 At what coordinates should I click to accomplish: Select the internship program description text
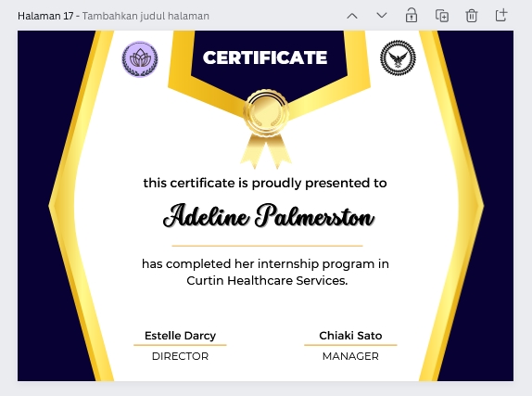(265, 272)
